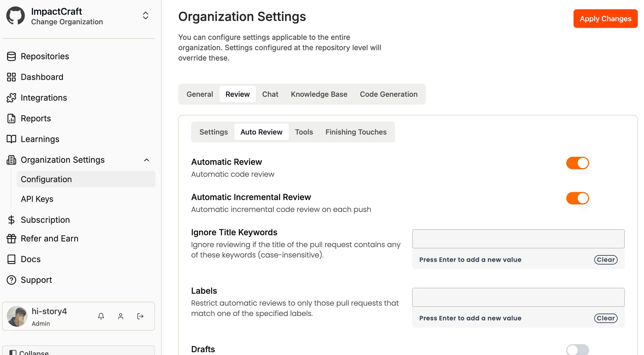Open Support via the question mark icon
Screen dimensions: 644x355
coord(11,280)
